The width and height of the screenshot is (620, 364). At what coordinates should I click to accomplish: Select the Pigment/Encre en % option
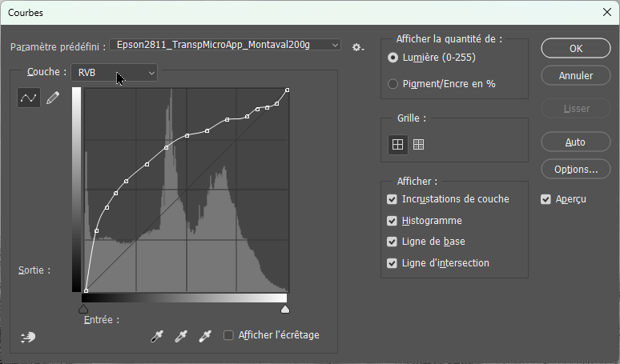[393, 84]
